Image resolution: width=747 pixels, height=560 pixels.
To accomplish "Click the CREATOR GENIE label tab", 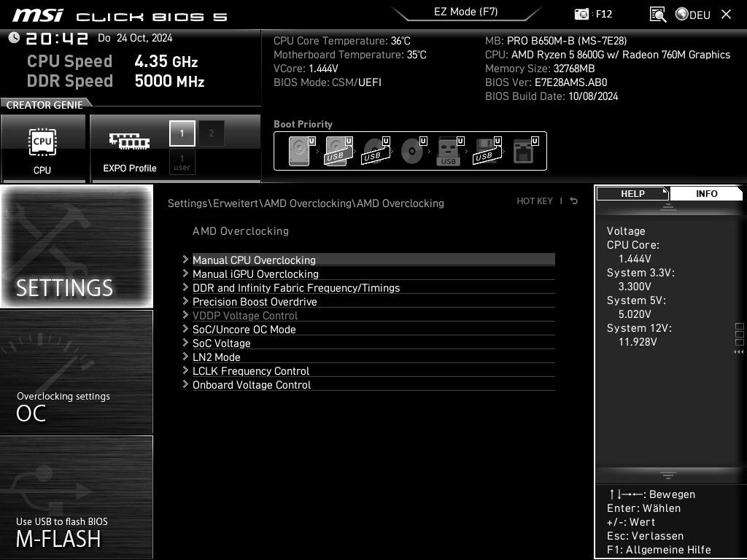I will [x=44, y=105].
